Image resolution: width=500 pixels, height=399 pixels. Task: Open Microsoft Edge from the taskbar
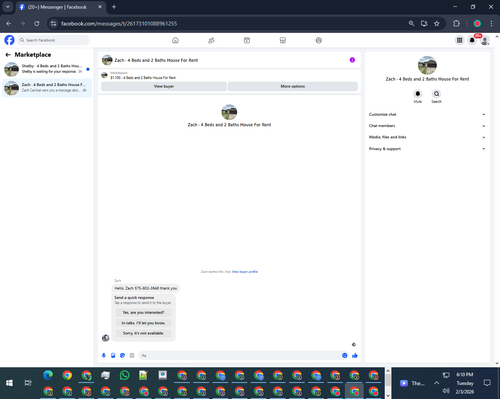tap(48, 375)
